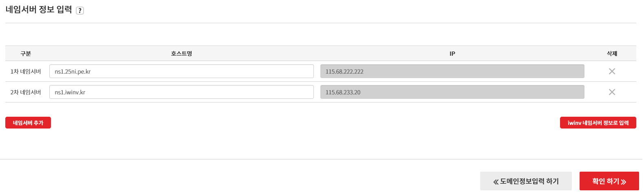Select the 2차 네임서버 row label
The image size is (644, 194).
(x=26, y=92)
